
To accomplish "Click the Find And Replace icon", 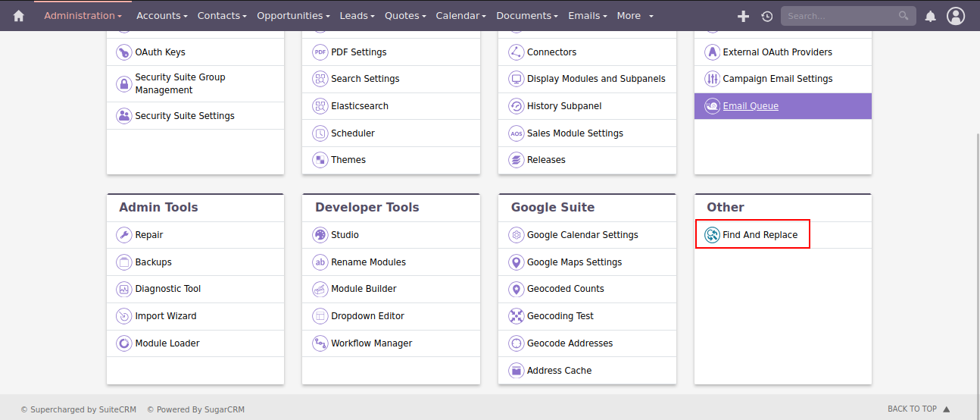I will pos(711,235).
